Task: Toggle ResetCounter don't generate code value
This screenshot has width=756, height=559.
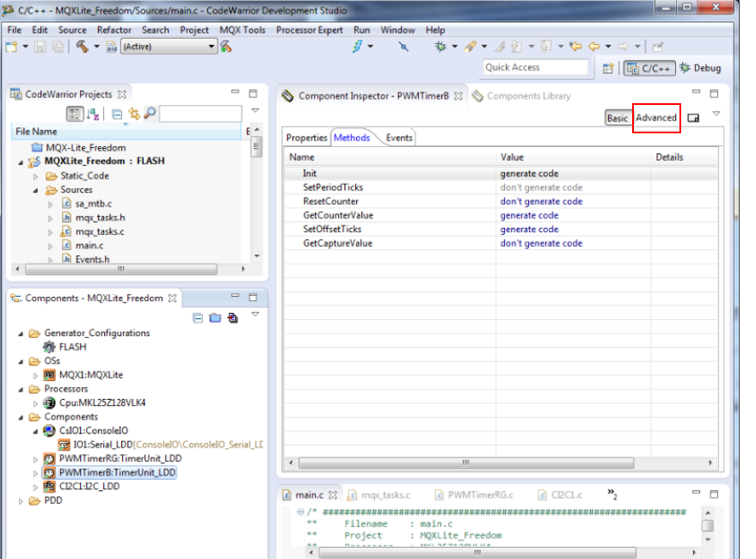Action: click(541, 201)
